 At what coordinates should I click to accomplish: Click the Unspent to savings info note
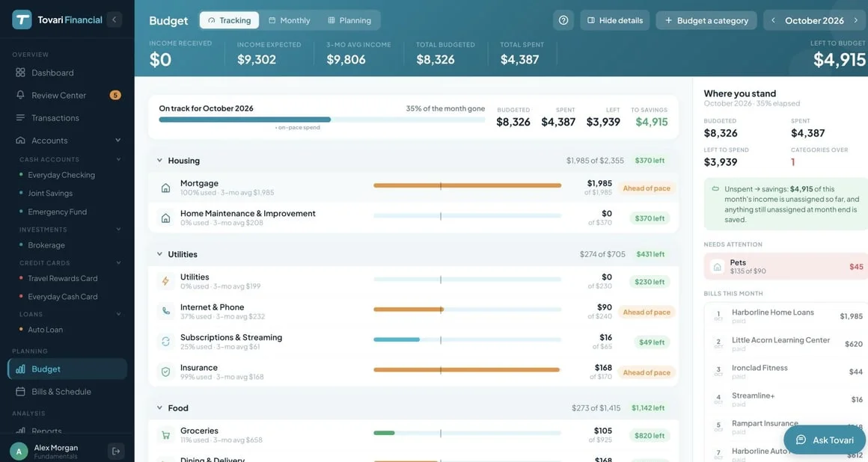click(786, 203)
